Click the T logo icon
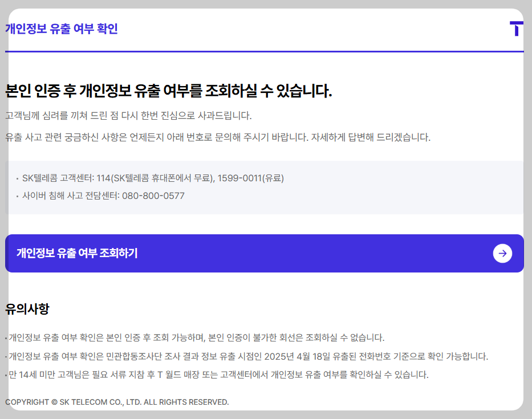This screenshot has height=419, width=532. (517, 29)
